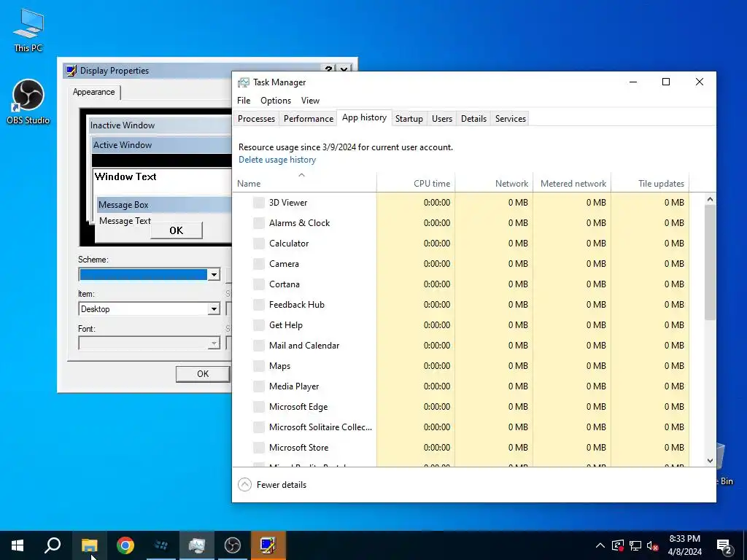Sort by the Name column header
This screenshot has height=560, width=747.
tap(304, 183)
